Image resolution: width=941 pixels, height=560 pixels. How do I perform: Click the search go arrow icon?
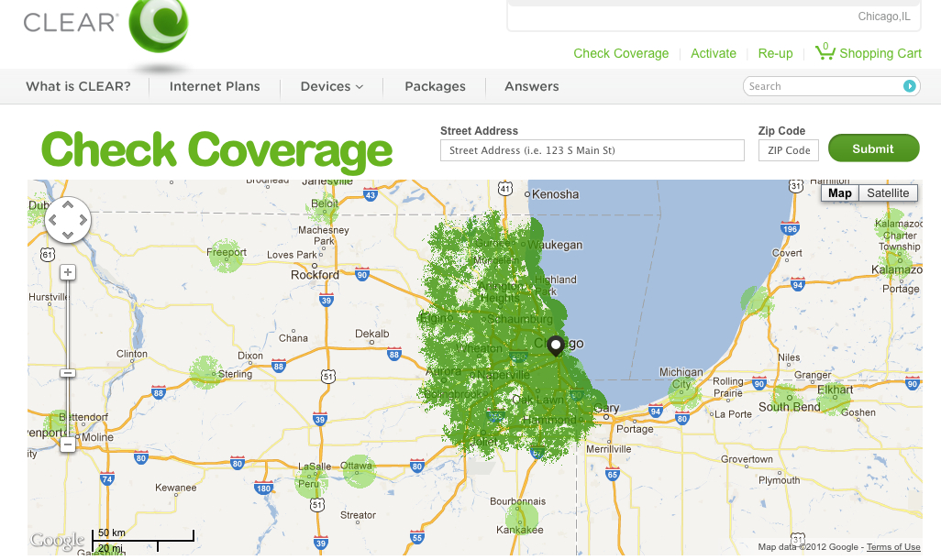[909, 86]
